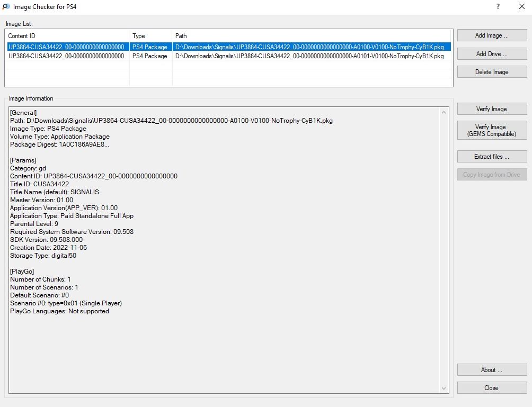Remove the selection with Delete Image
Screen dimensions: 532x407
click(x=492, y=72)
